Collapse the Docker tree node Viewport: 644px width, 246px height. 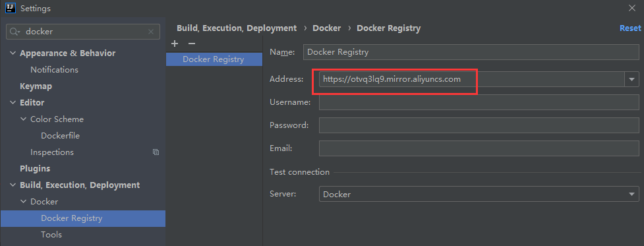point(23,202)
